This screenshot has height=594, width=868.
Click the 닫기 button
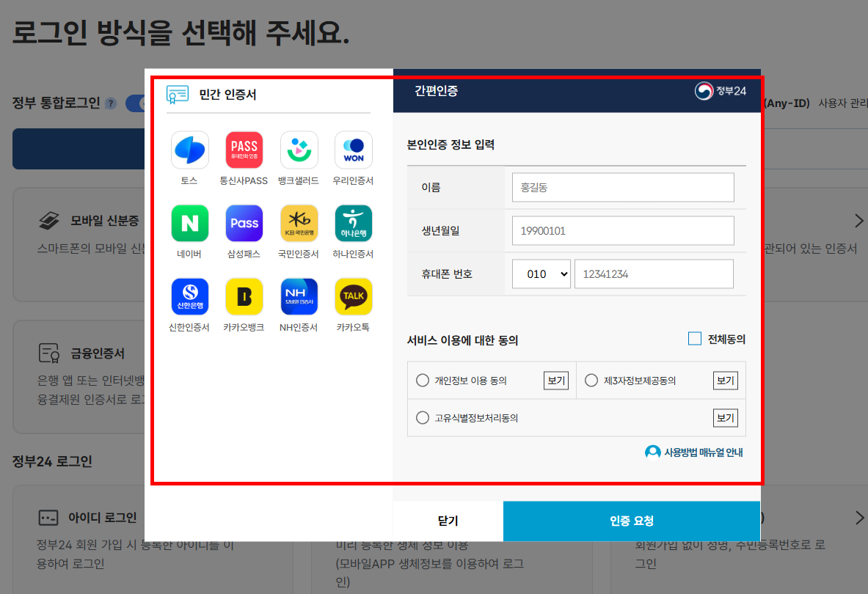[x=448, y=521]
